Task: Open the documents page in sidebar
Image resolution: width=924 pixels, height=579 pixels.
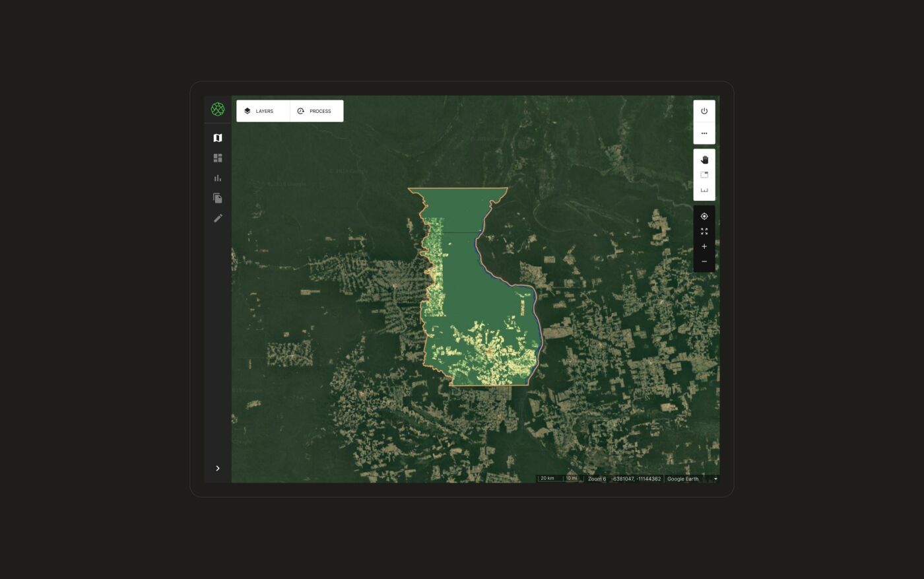Action: tap(218, 198)
